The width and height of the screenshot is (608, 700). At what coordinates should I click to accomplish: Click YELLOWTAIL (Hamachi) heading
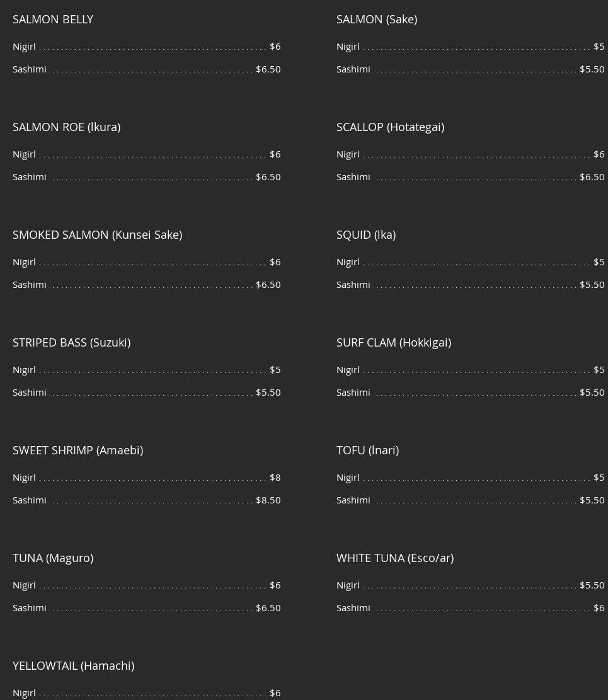click(73, 665)
